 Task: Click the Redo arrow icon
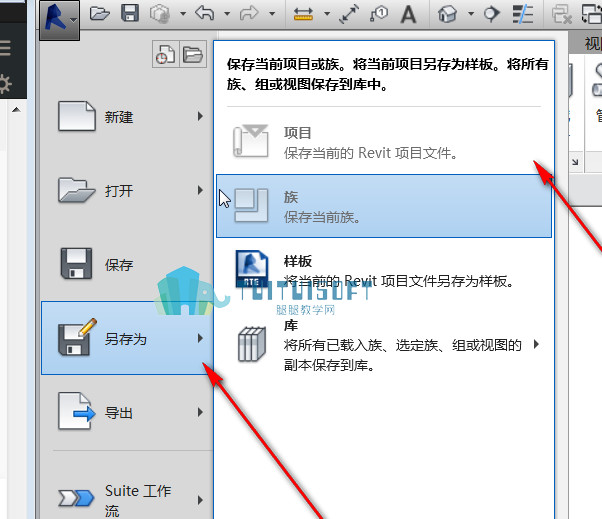click(249, 14)
